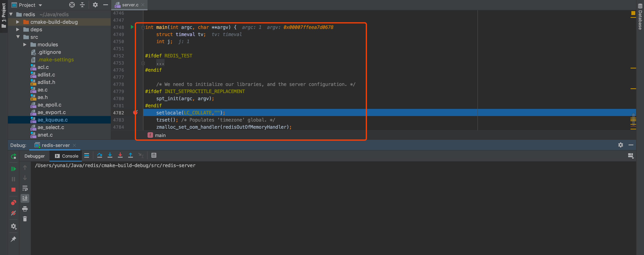The image size is (644, 255).
Task: Open the Database side tool window
Action: (640, 16)
